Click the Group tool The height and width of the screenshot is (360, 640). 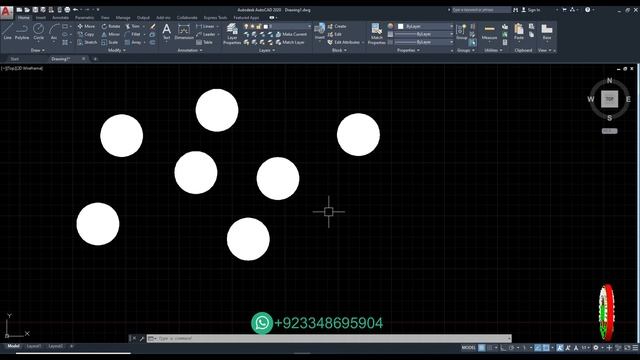tap(462, 31)
